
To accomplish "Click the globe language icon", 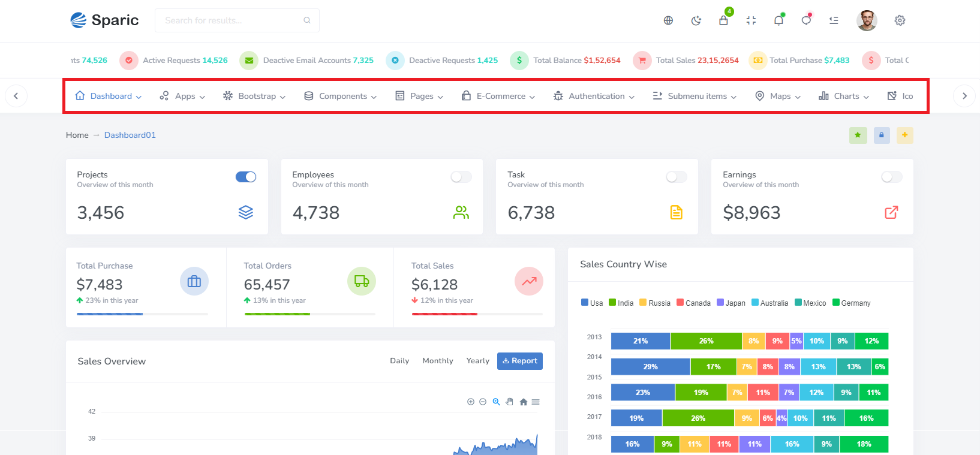I will tap(668, 20).
